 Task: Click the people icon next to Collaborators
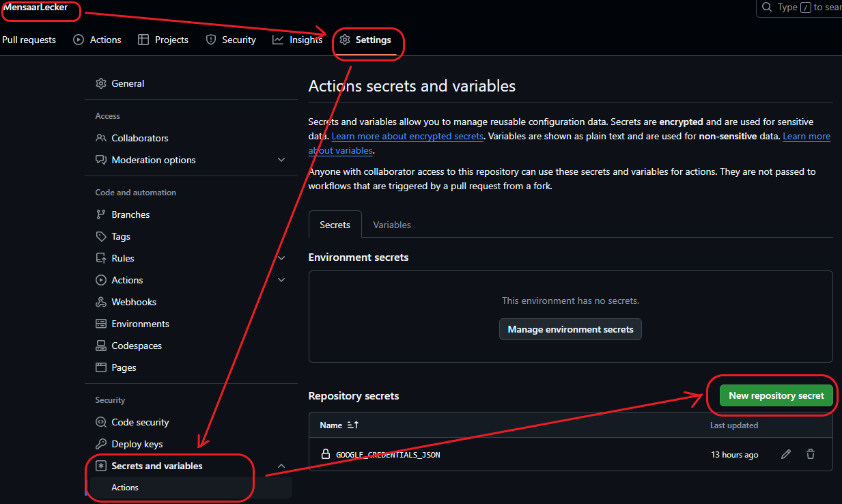[101, 138]
